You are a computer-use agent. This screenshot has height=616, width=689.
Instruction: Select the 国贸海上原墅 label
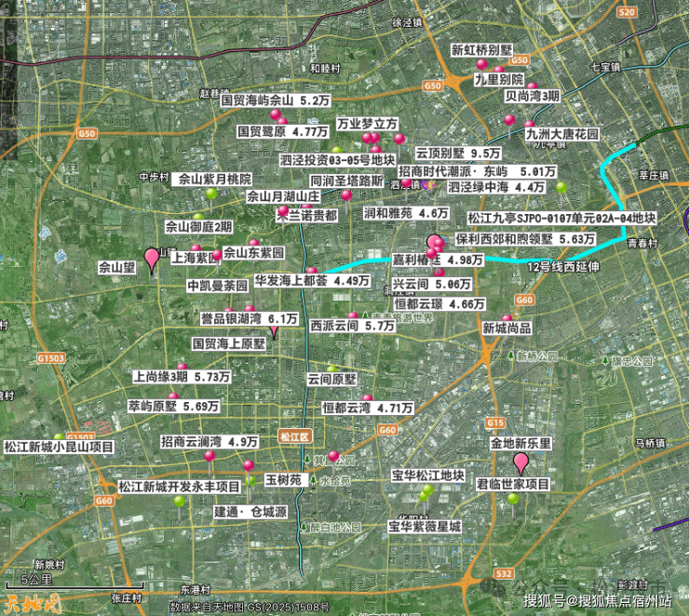229,343
